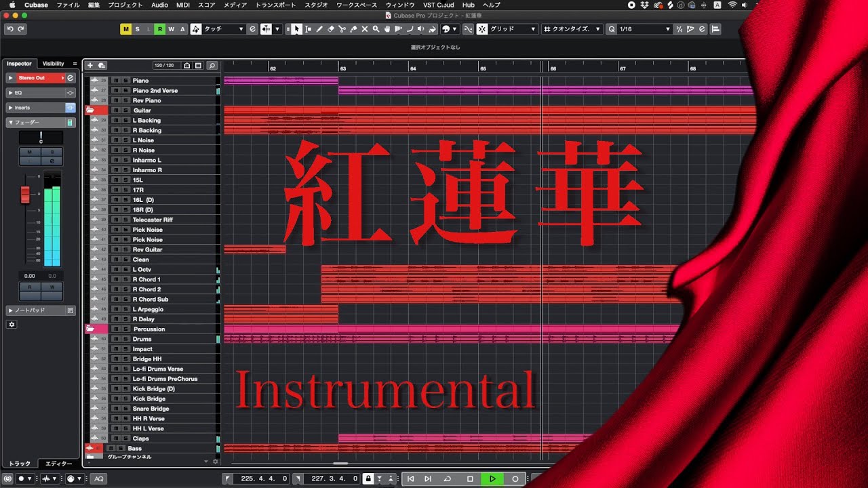Screen dimensions: 868x488
Task: Click the Inspector settings gear icon
Action: (x=12, y=325)
